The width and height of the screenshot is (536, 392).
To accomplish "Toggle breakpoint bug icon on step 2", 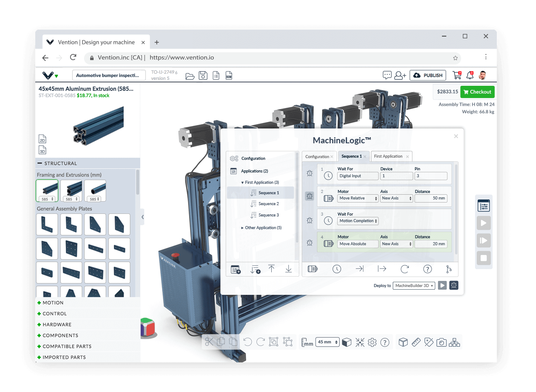I will click(x=310, y=196).
